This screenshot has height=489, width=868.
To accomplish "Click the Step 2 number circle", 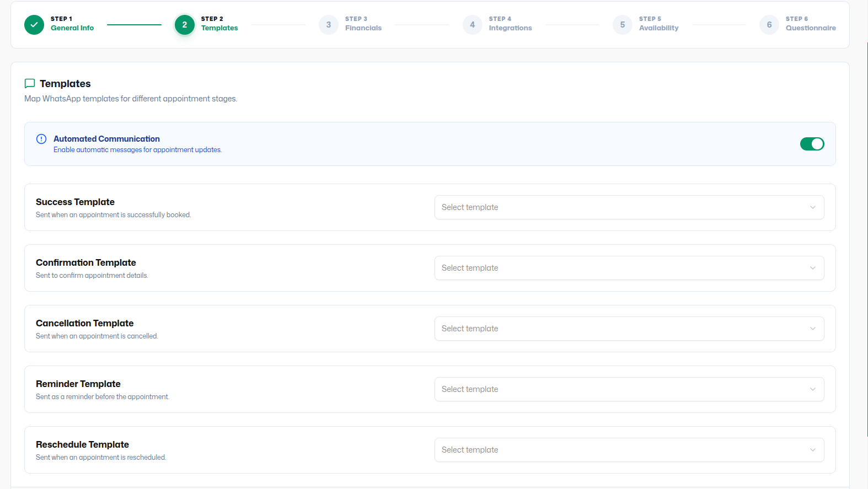I will tap(185, 25).
